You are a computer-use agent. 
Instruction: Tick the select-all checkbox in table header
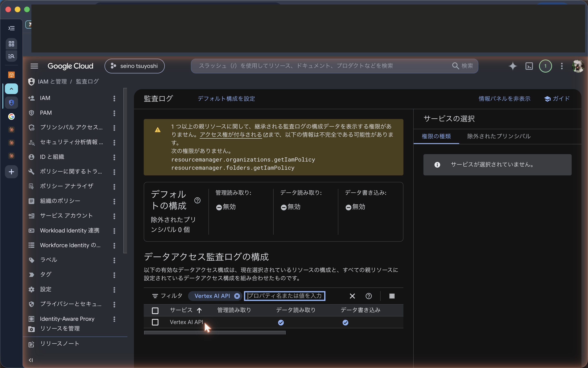click(x=155, y=311)
